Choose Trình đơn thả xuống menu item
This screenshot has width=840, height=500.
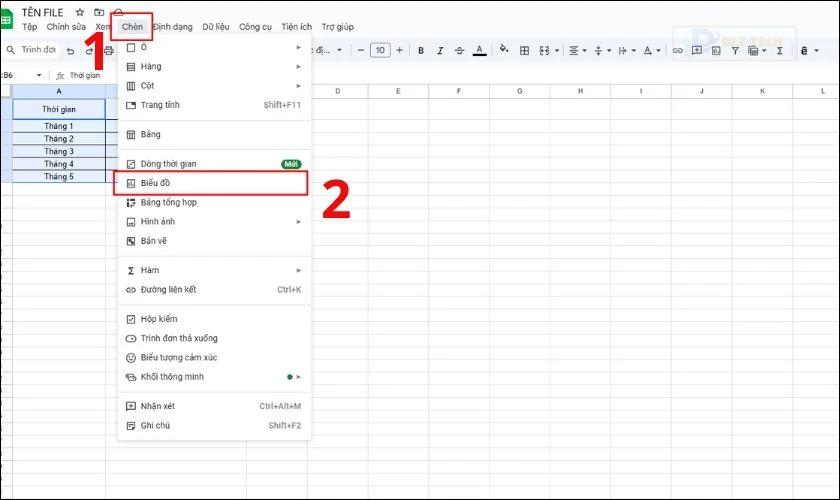214,339
